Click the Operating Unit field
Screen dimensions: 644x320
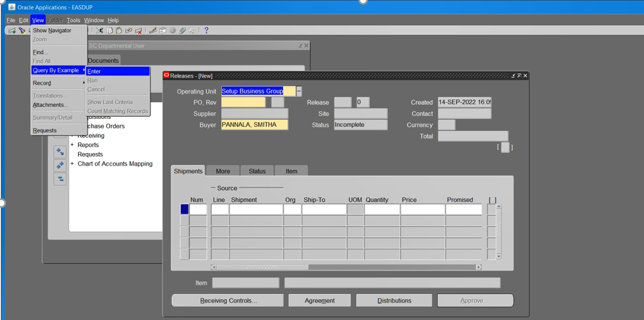258,91
